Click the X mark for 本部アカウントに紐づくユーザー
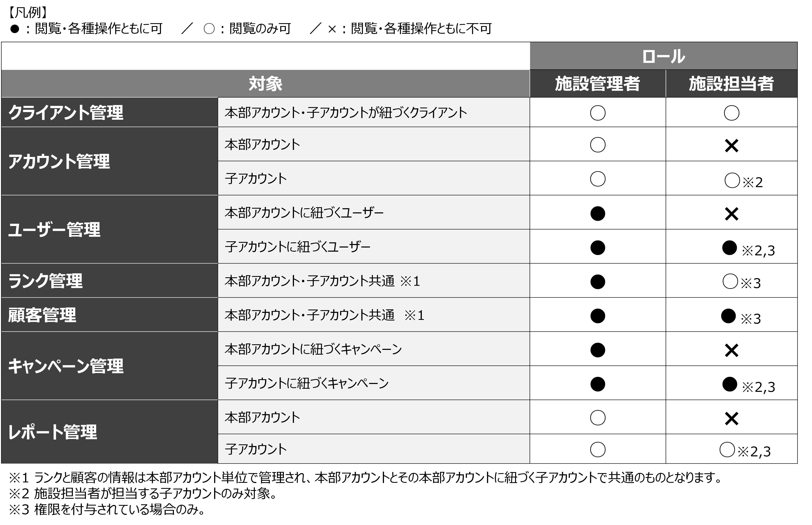This screenshot has width=812, height=525. click(x=731, y=214)
